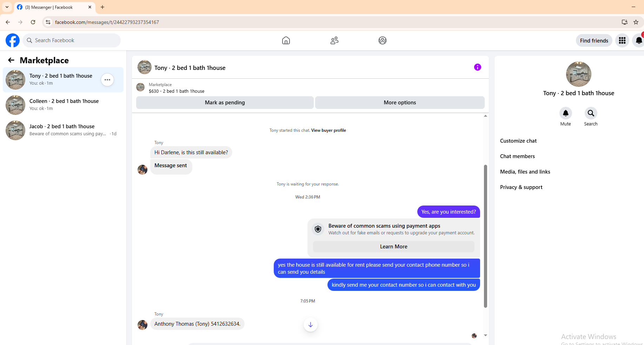This screenshot has height=345, width=644.
Task: Click the Marketplace heading text
Action: pos(44,60)
